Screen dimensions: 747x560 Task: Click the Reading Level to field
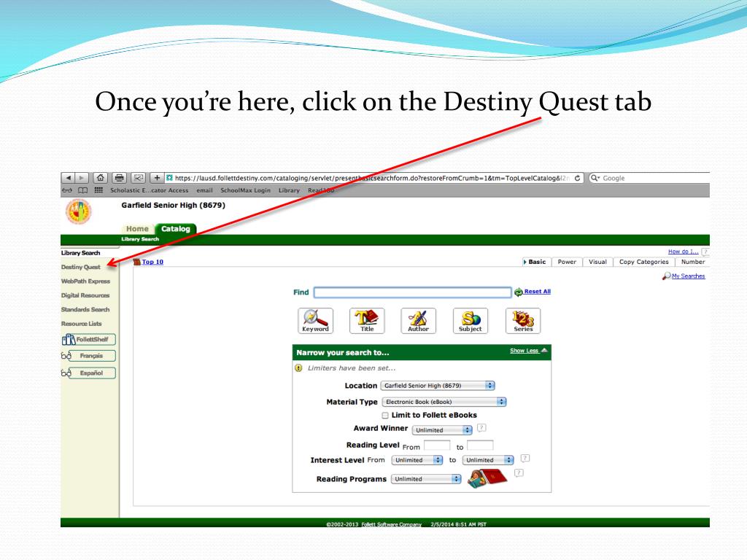[480, 446]
